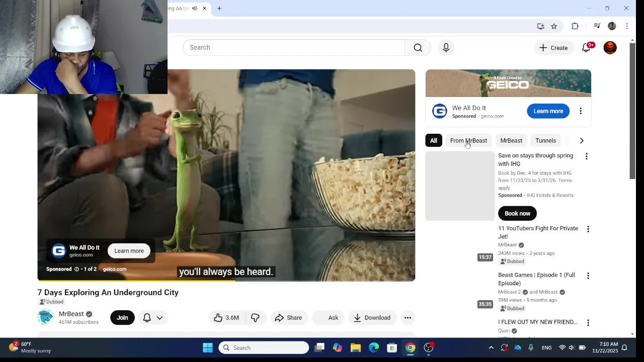644x362 pixels.
Task: Click the Create button
Action: (x=553, y=48)
